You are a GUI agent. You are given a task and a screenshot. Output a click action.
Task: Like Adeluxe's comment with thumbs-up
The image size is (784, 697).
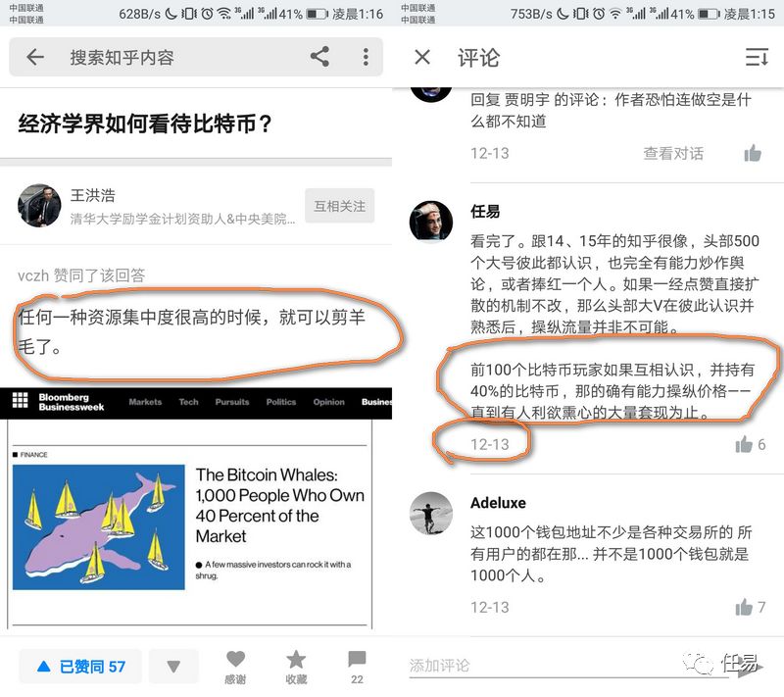point(744,607)
